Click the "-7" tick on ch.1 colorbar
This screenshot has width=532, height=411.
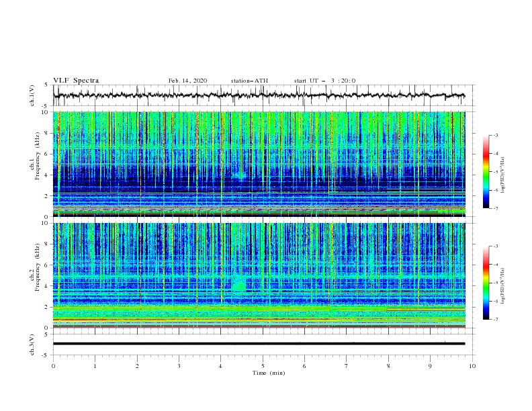click(x=495, y=208)
